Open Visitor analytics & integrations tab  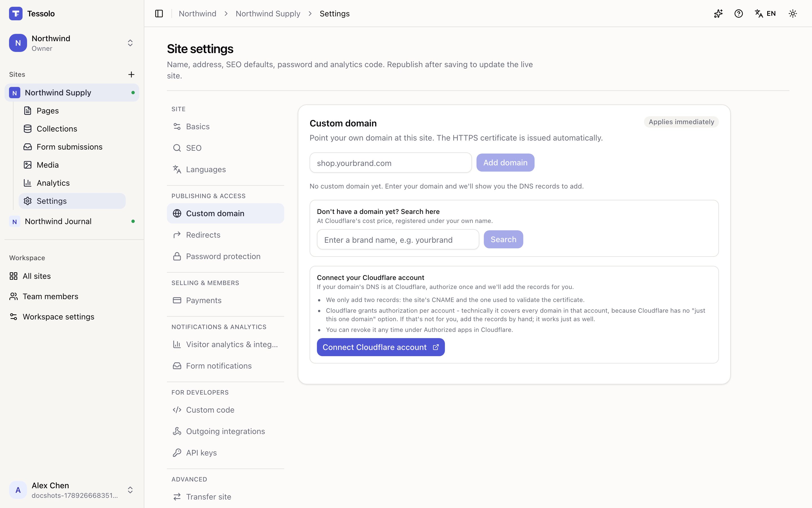point(226,344)
